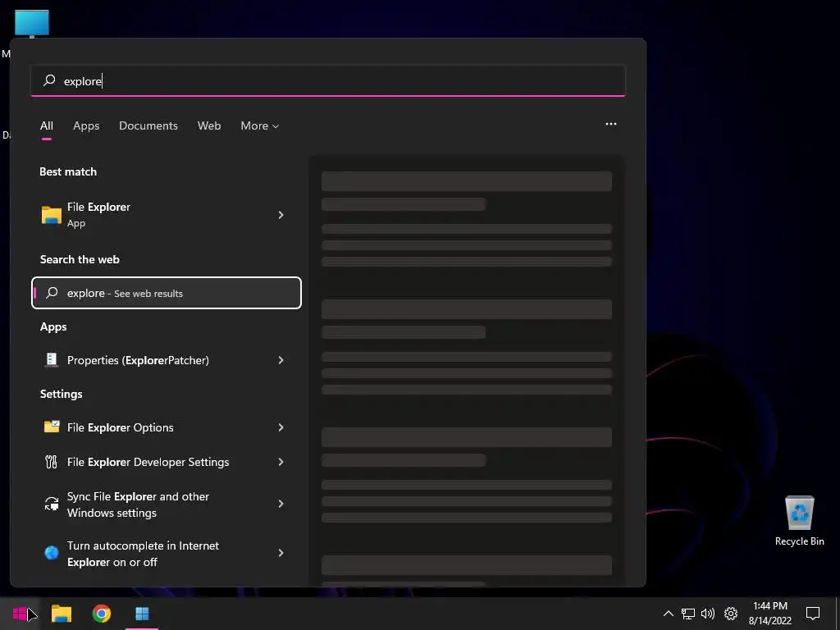The width and height of the screenshot is (840, 630).
Task: Select the This PC monitor desktop icon
Action: (32, 24)
